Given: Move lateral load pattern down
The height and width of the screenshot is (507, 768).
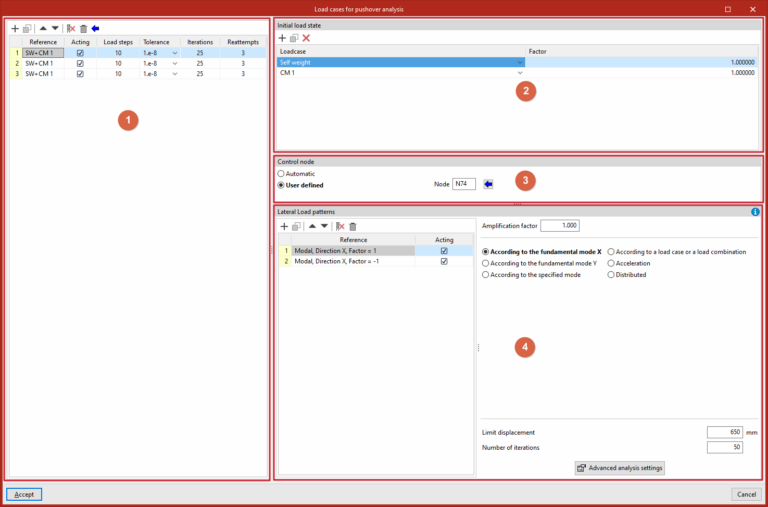Looking at the screenshot, I should tap(324, 226).
